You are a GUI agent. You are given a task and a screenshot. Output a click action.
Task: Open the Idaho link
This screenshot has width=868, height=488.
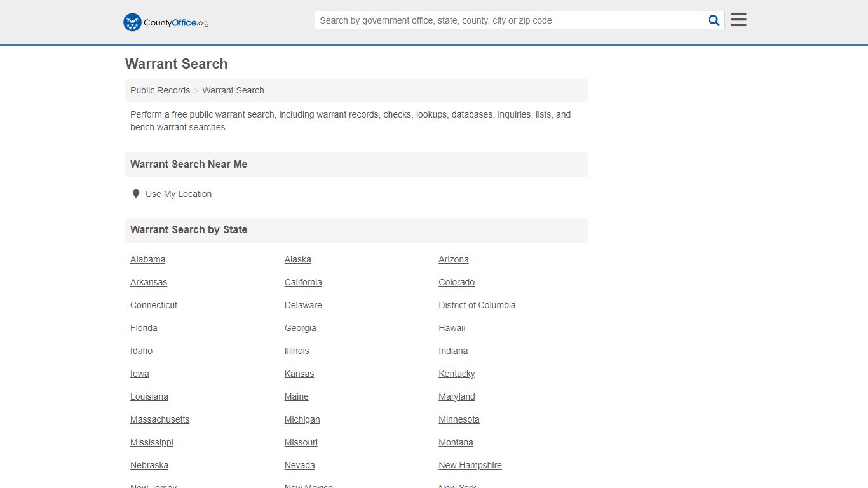tap(141, 351)
